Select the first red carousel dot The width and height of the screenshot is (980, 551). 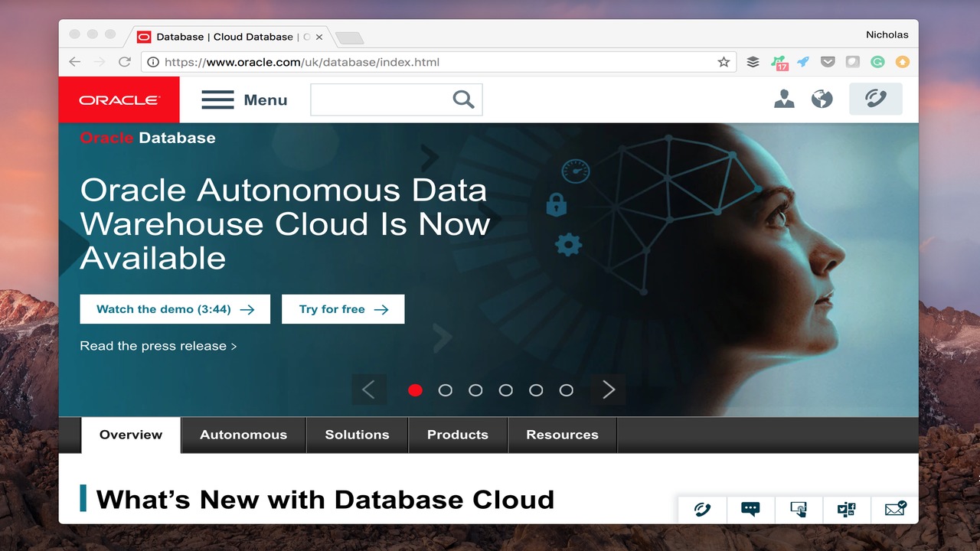click(415, 390)
